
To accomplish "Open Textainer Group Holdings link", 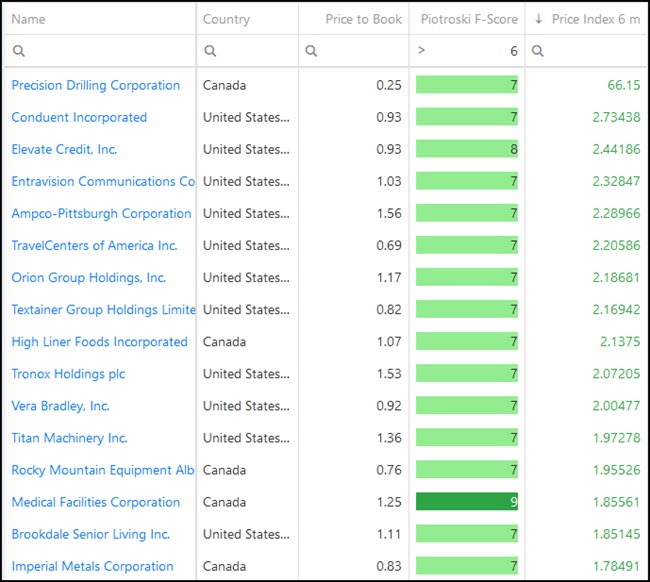I will click(103, 310).
